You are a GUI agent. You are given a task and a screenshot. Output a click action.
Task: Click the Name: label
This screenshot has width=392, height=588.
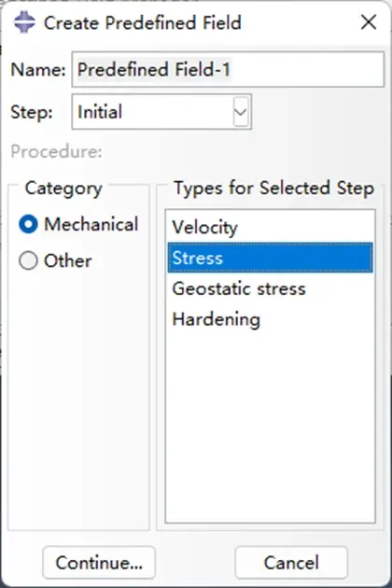pyautogui.click(x=38, y=70)
